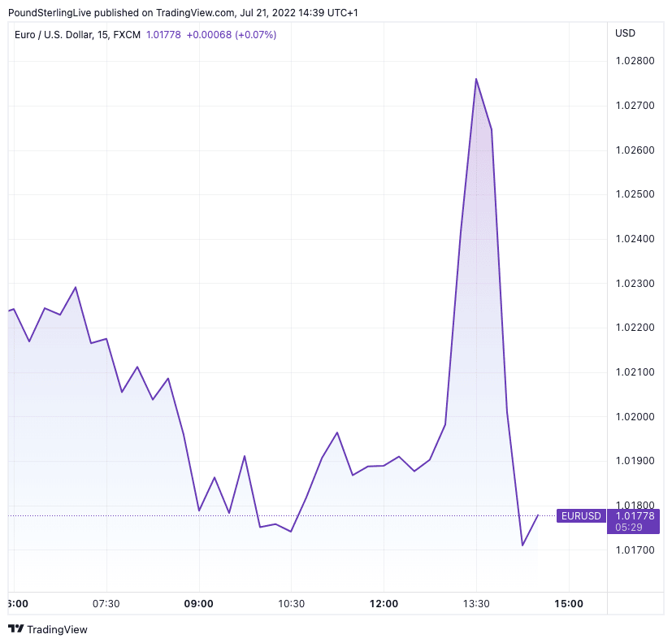Click the USD currency label
This screenshot has height=643, width=672.
626,33
